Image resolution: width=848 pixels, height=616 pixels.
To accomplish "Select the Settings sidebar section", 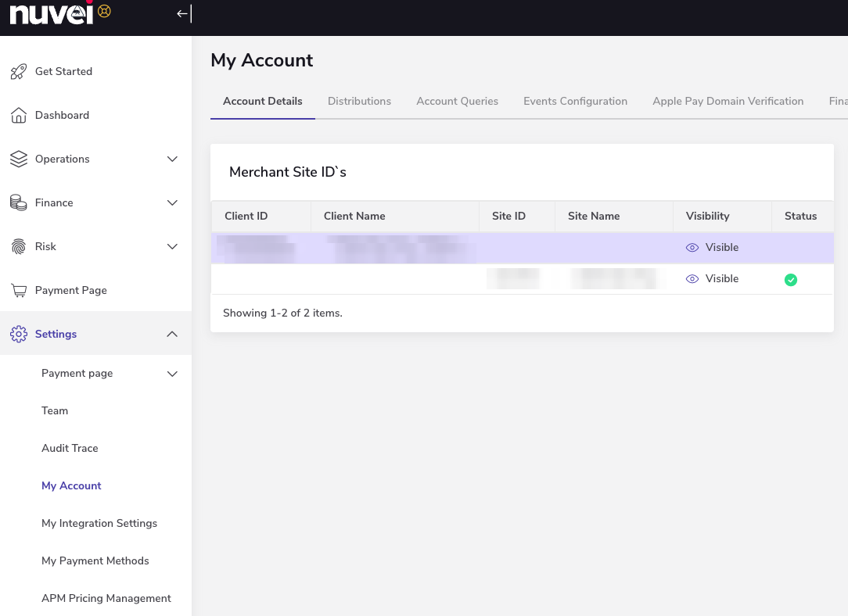I will pos(95,334).
